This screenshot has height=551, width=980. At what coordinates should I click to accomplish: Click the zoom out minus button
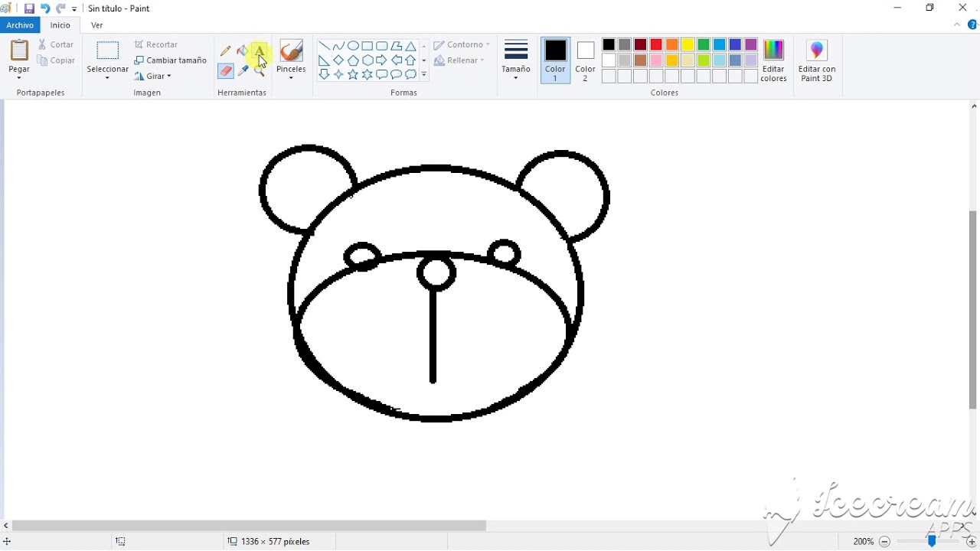[x=884, y=541]
